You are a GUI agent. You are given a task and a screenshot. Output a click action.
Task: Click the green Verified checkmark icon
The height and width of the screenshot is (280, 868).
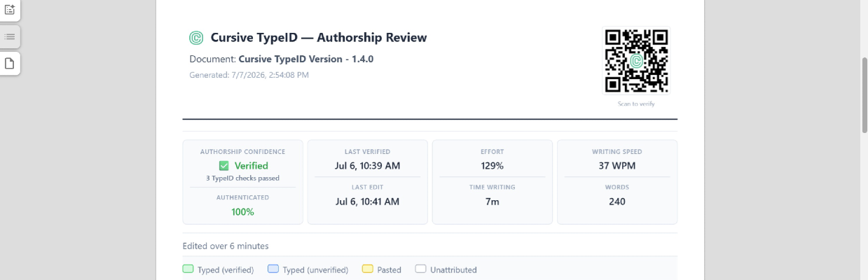click(x=223, y=166)
